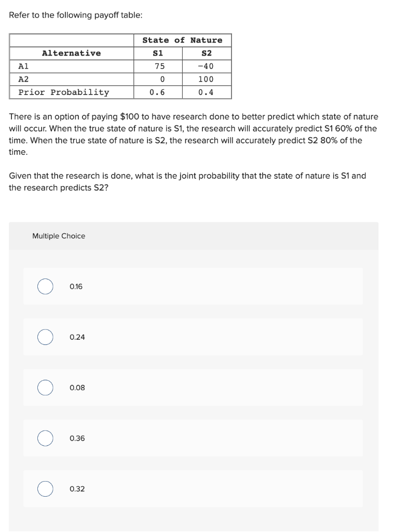Click the State of Nature table header
396x532 pixels.
[183, 40]
